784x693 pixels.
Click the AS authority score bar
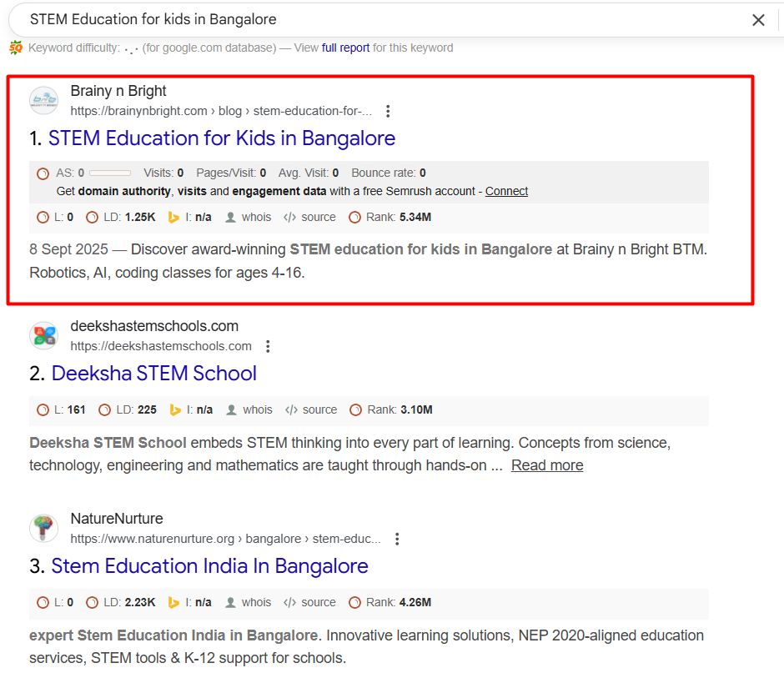(x=109, y=173)
